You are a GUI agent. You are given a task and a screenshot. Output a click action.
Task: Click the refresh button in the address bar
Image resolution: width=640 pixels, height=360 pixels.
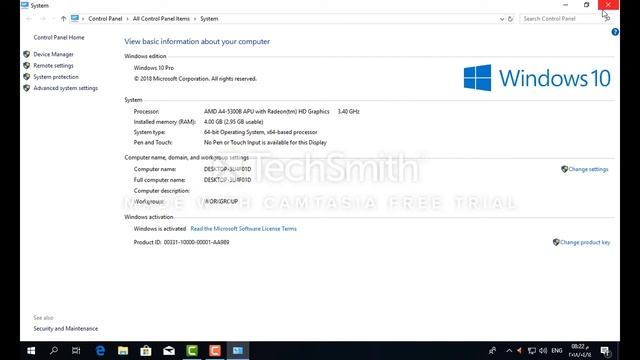click(510, 19)
